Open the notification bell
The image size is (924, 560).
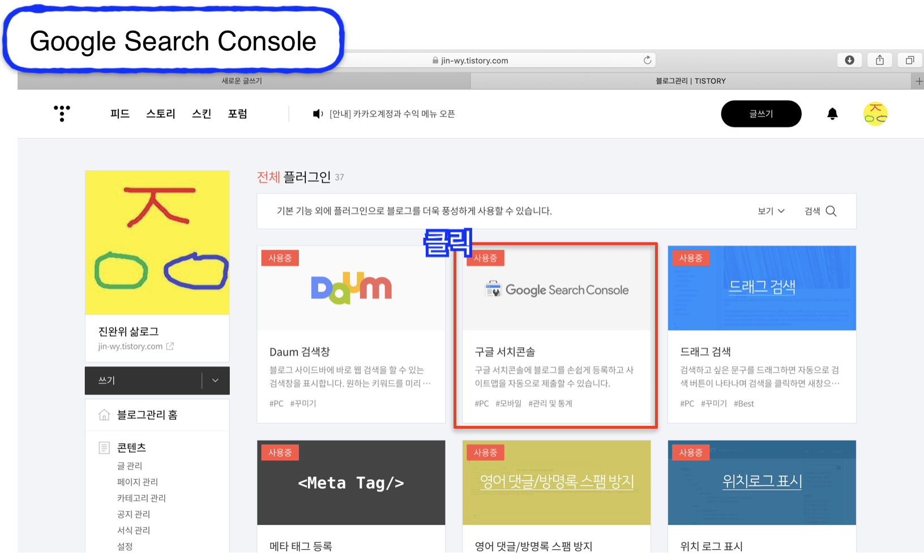pyautogui.click(x=832, y=114)
